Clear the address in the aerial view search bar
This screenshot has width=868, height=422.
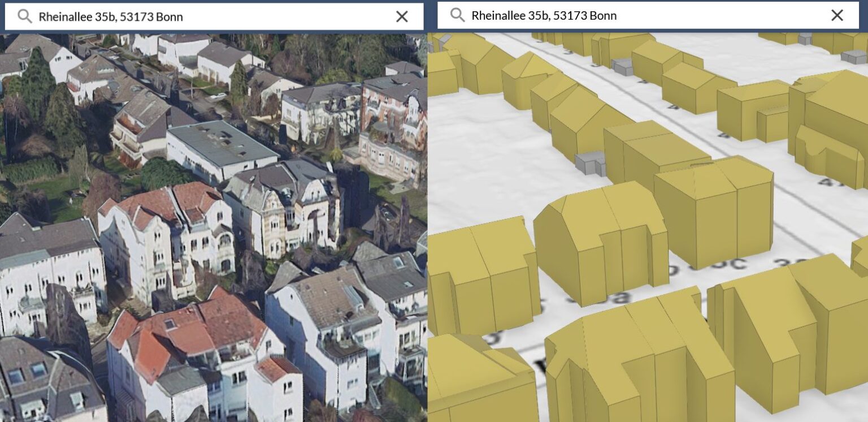[x=402, y=16]
